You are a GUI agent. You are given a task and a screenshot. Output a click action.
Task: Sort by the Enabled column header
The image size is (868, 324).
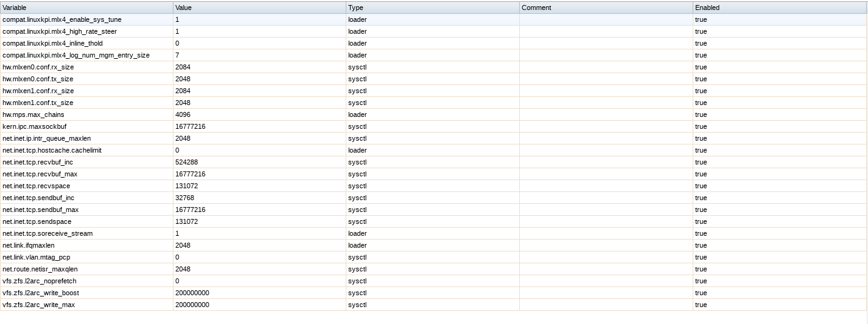pos(780,8)
